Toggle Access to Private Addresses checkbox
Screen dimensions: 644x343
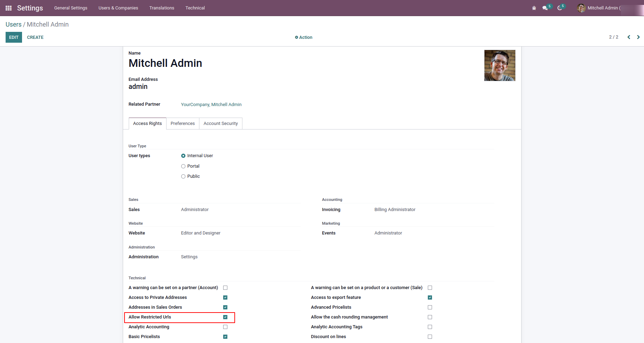[x=225, y=297]
